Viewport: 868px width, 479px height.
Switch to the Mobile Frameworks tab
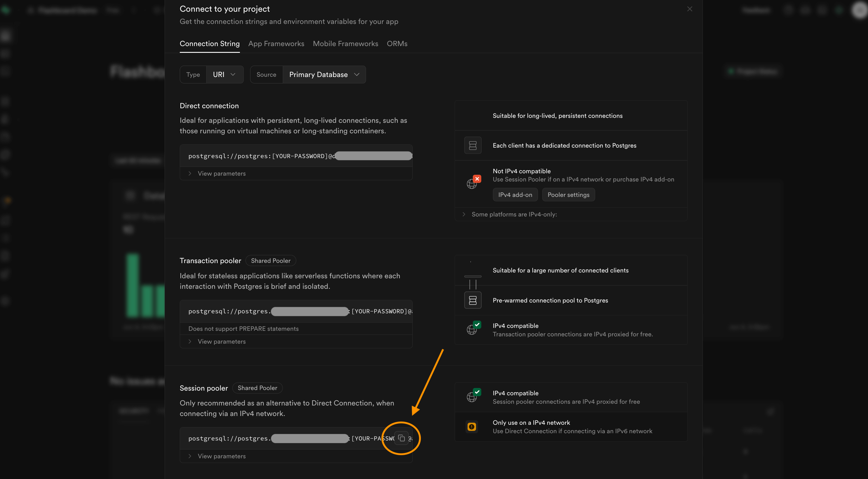[345, 43]
